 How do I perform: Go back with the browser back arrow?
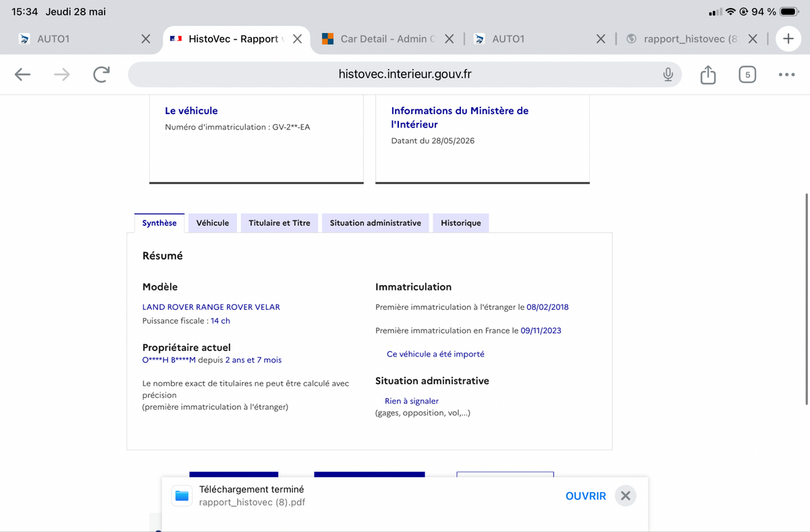[23, 74]
